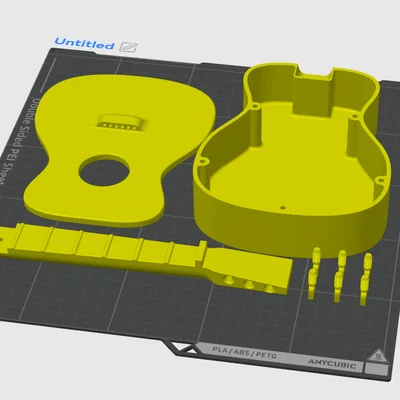Click the PLA/ABS/PETG label on bed
Viewport: 400px width, 400px height.
(x=245, y=353)
